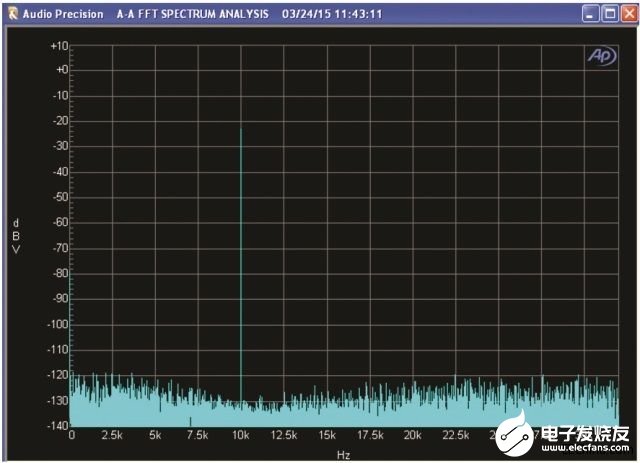Click the '-140' y-axis label
The image size is (640, 463).
pyautogui.click(x=58, y=426)
